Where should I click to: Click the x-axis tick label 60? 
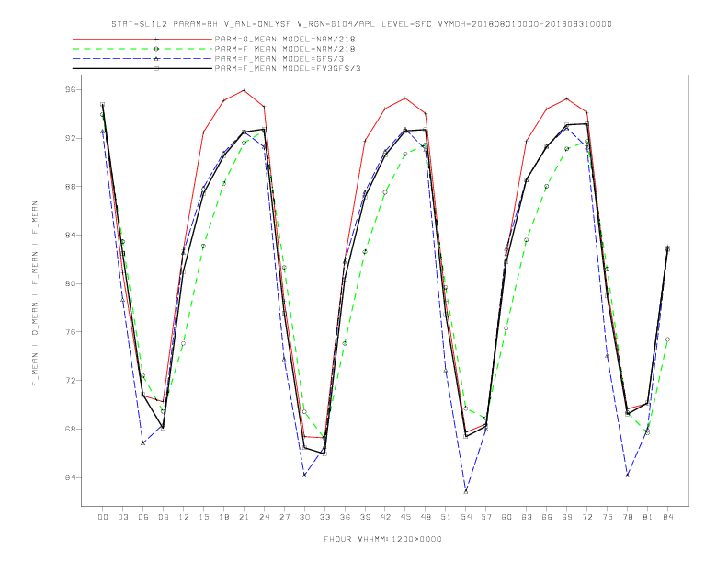point(506,517)
